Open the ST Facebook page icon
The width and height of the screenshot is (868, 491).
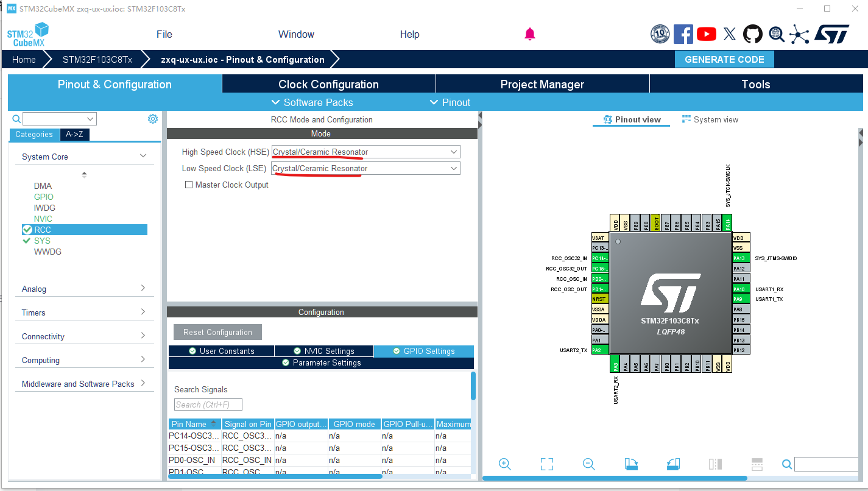point(683,34)
